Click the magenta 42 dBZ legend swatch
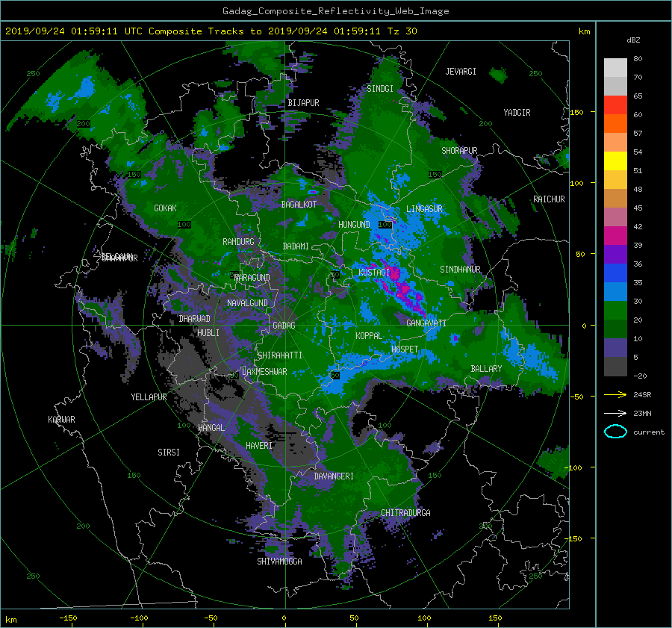The image size is (672, 628). (615, 235)
